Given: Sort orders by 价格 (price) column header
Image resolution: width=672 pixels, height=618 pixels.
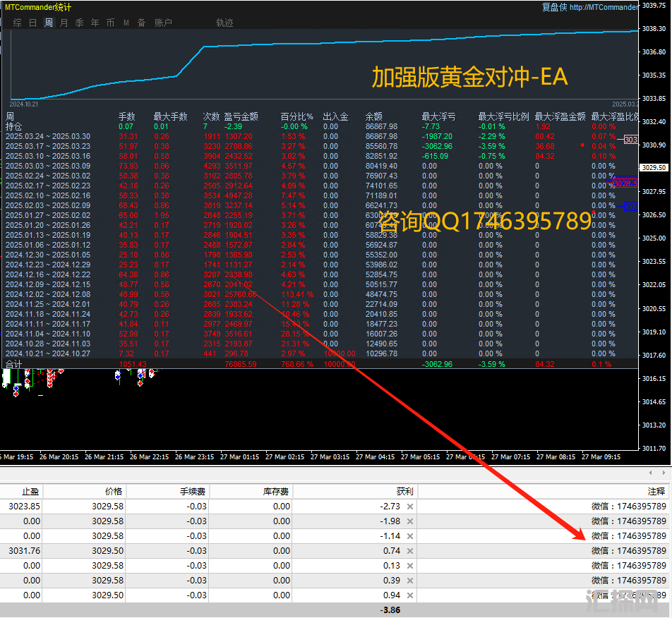Looking at the screenshot, I should [x=113, y=491].
